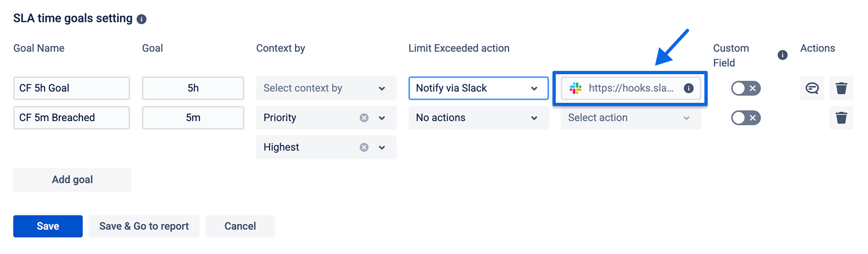Enable Custom Field toggle for CF 5m Breached

click(x=746, y=118)
